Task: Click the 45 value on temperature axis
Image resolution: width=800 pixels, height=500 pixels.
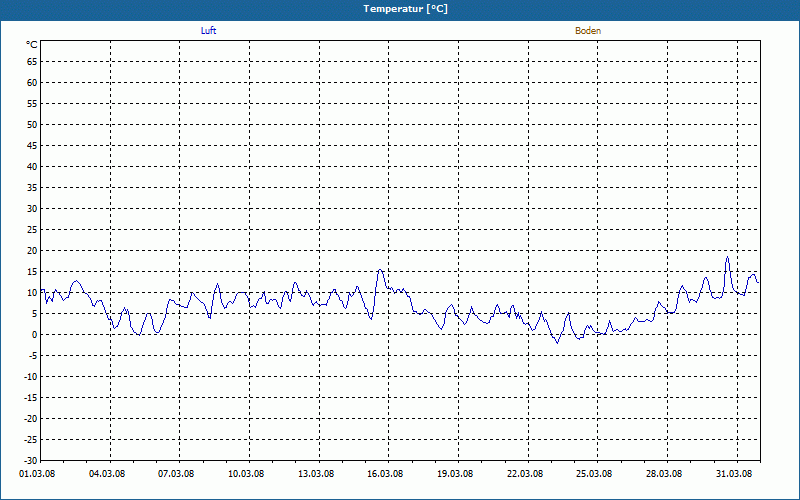Action: [32, 146]
